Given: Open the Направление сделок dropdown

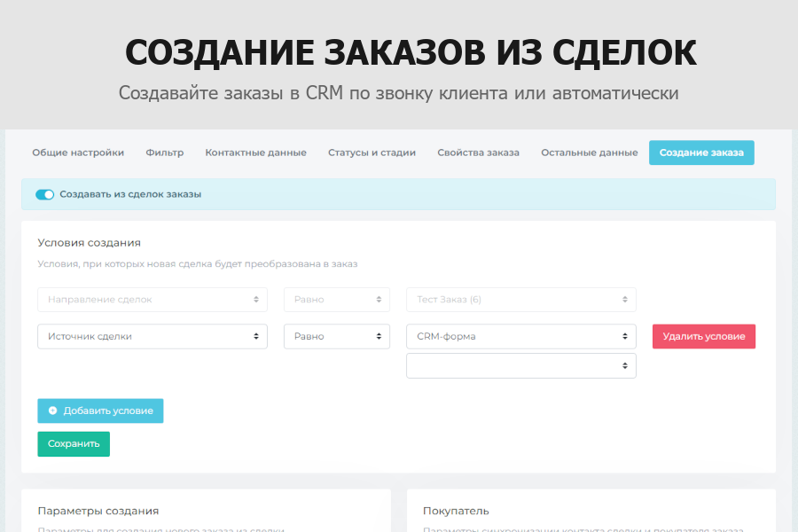Looking at the screenshot, I should [x=152, y=299].
